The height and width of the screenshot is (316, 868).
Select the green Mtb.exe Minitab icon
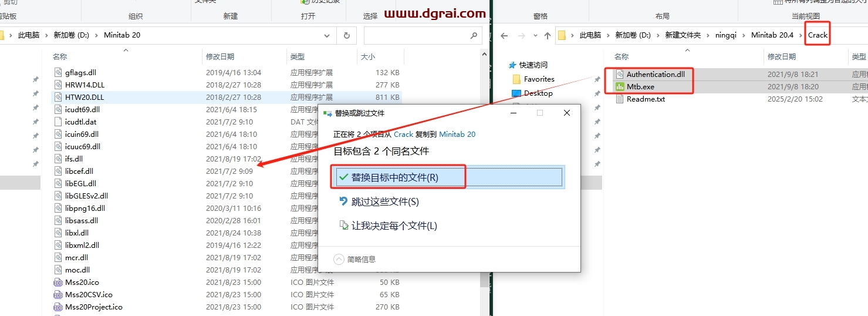coord(620,86)
